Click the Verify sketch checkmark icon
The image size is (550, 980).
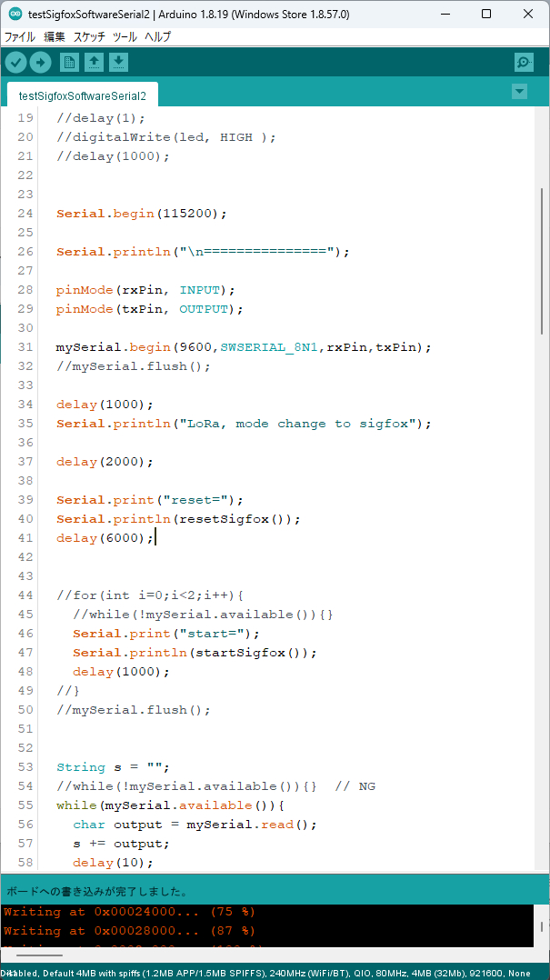pos(16,62)
